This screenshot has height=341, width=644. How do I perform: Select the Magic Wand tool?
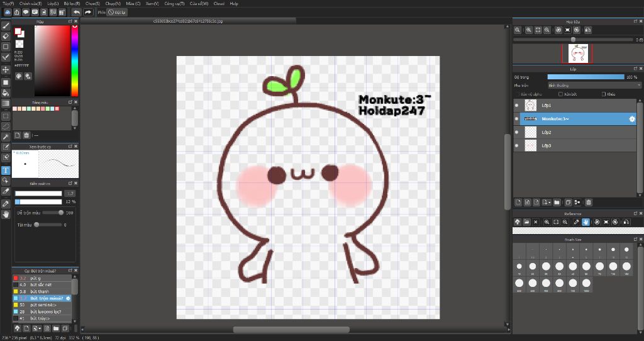coord(6,137)
